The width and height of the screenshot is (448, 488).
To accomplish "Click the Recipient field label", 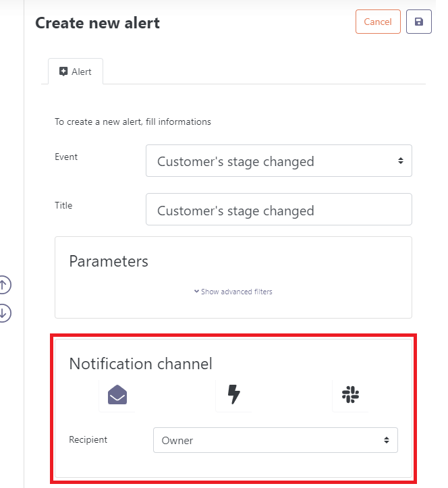I will point(88,439).
